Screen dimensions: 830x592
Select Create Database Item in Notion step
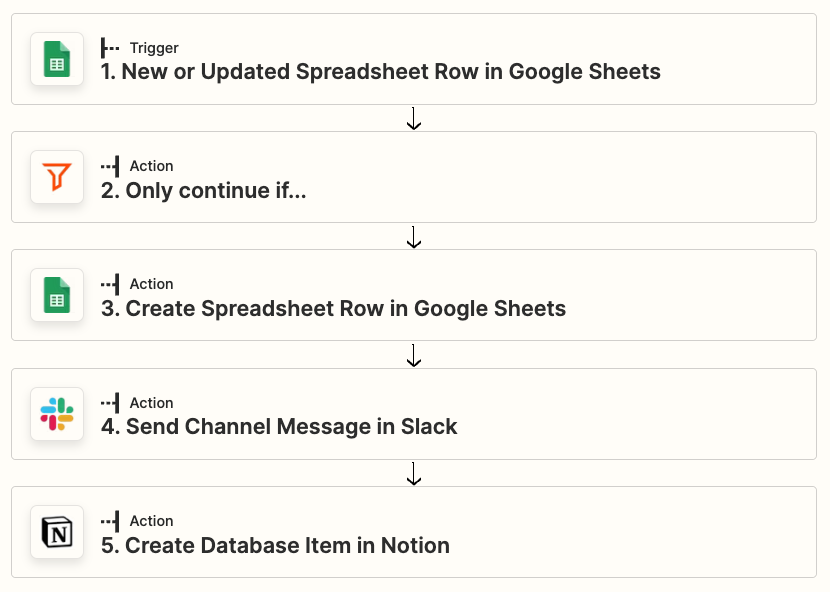click(275, 545)
